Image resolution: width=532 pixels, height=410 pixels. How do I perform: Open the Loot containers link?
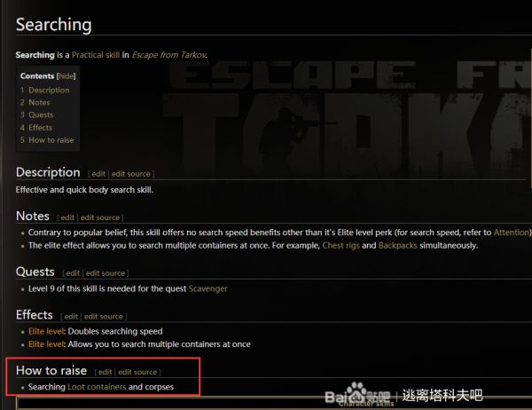point(97,387)
